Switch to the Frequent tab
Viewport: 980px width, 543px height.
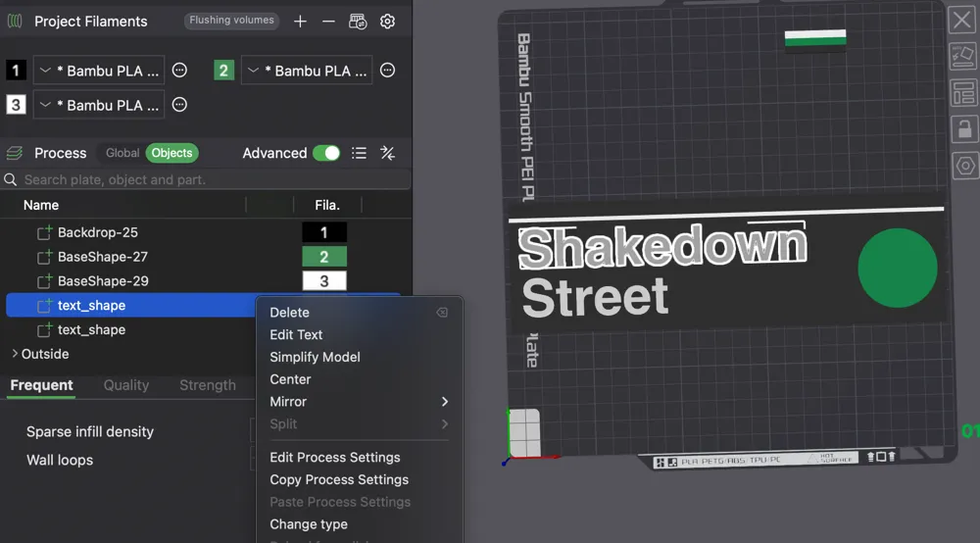pos(42,385)
